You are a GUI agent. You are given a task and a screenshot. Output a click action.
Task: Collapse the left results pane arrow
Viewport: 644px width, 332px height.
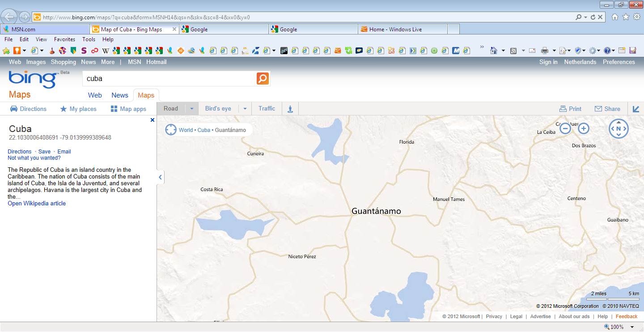pyautogui.click(x=160, y=177)
